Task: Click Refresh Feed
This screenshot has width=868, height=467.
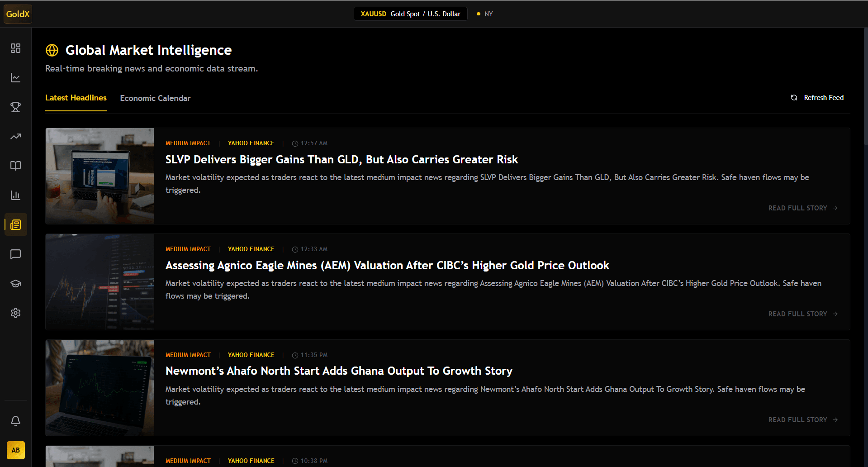Action: pos(817,97)
